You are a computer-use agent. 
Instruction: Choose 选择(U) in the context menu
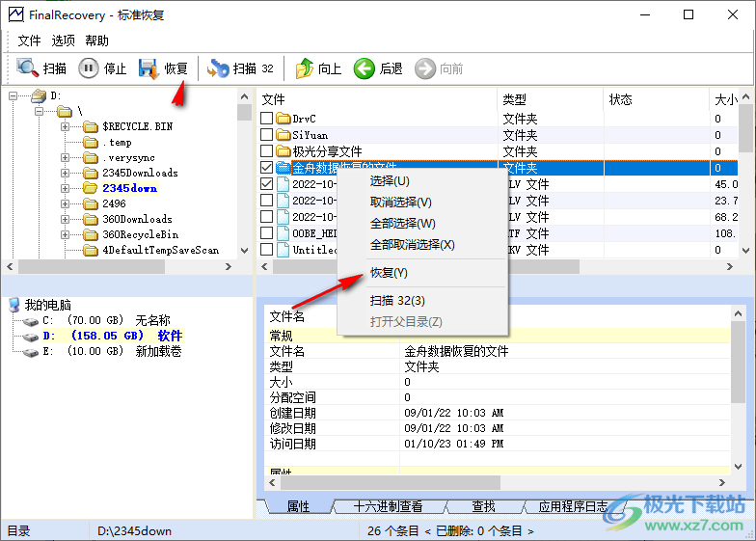click(422, 181)
